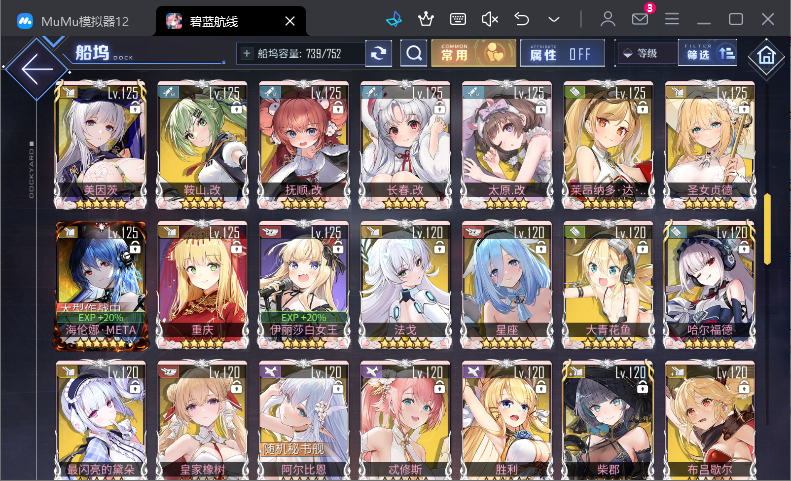The height and width of the screenshot is (481, 791).
Task: Toggle the Common (常用) ships filter
Action: (x=473, y=53)
